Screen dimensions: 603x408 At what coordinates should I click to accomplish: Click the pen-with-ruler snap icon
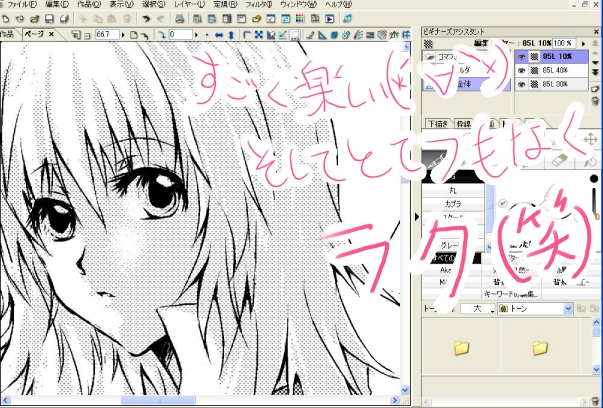coord(310,35)
